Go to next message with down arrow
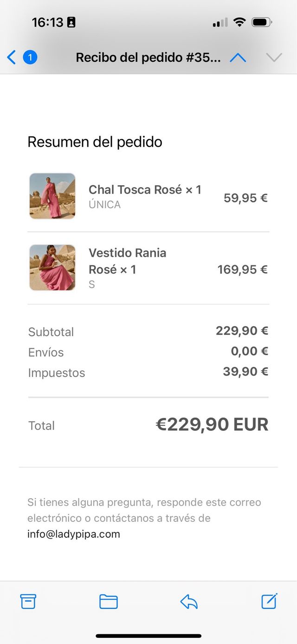 (x=274, y=58)
